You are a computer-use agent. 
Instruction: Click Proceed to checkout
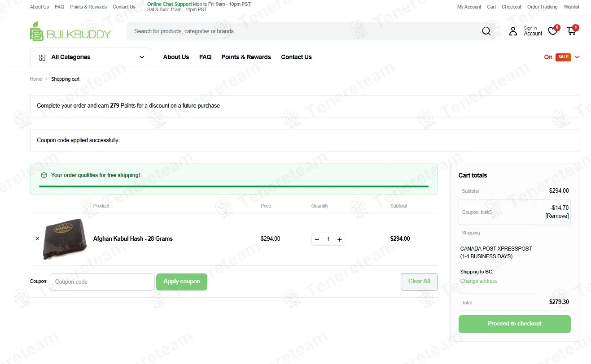coord(514,324)
